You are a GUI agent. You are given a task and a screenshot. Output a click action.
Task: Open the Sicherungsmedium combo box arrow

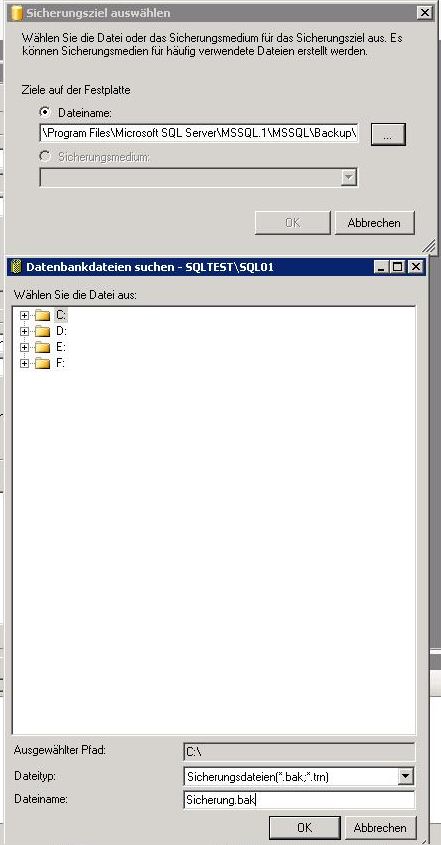point(349,177)
